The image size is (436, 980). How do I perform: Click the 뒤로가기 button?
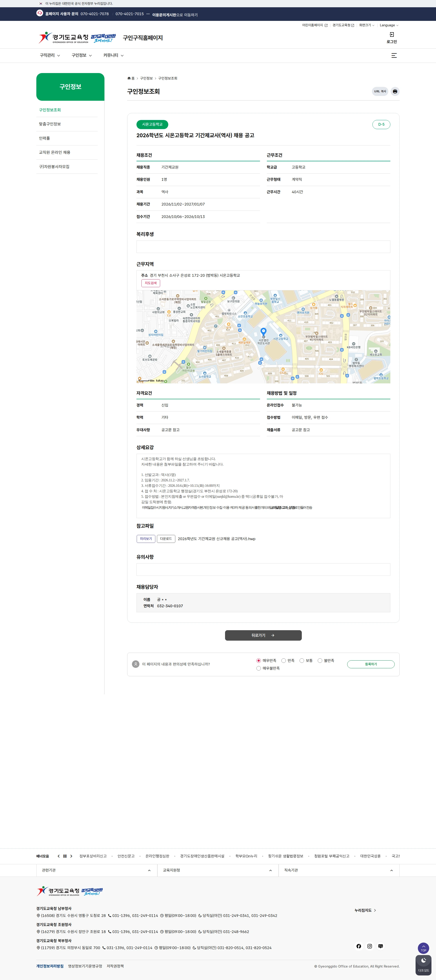[263, 635]
